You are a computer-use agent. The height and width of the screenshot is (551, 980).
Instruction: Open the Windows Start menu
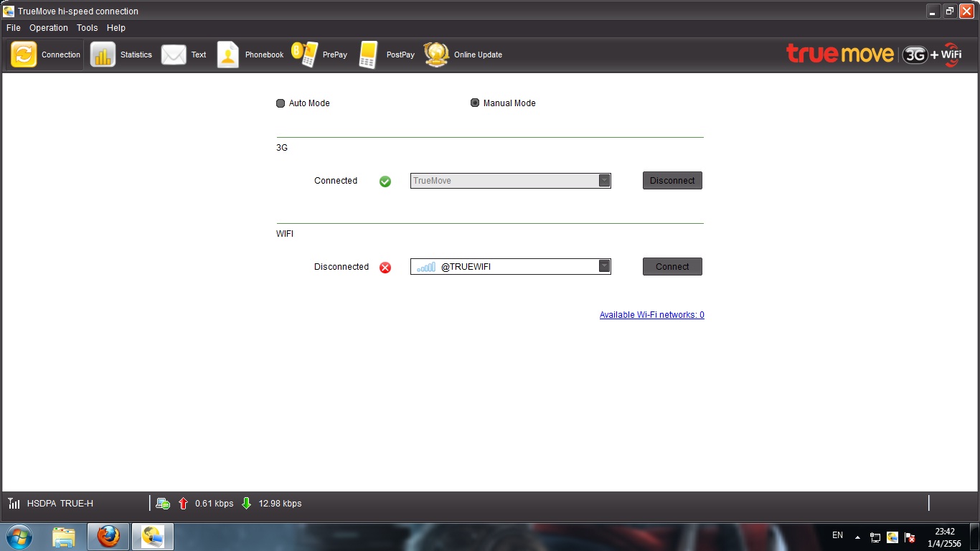(19, 537)
